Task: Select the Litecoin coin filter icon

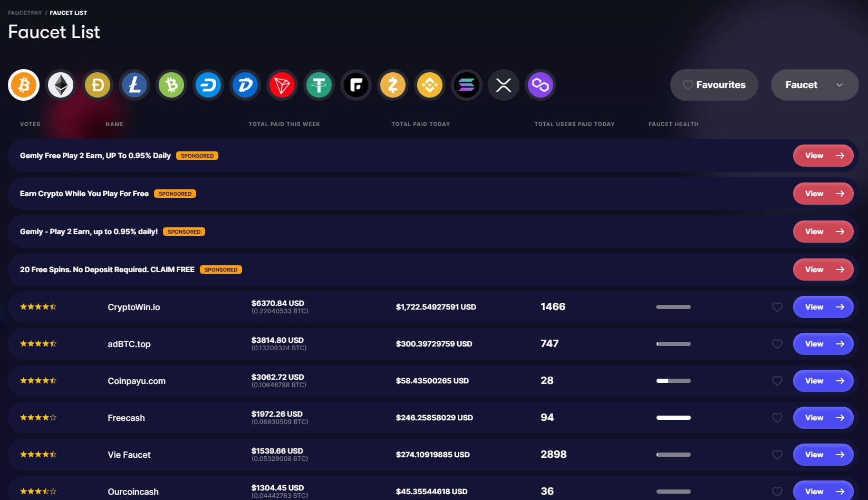Action: tap(134, 85)
